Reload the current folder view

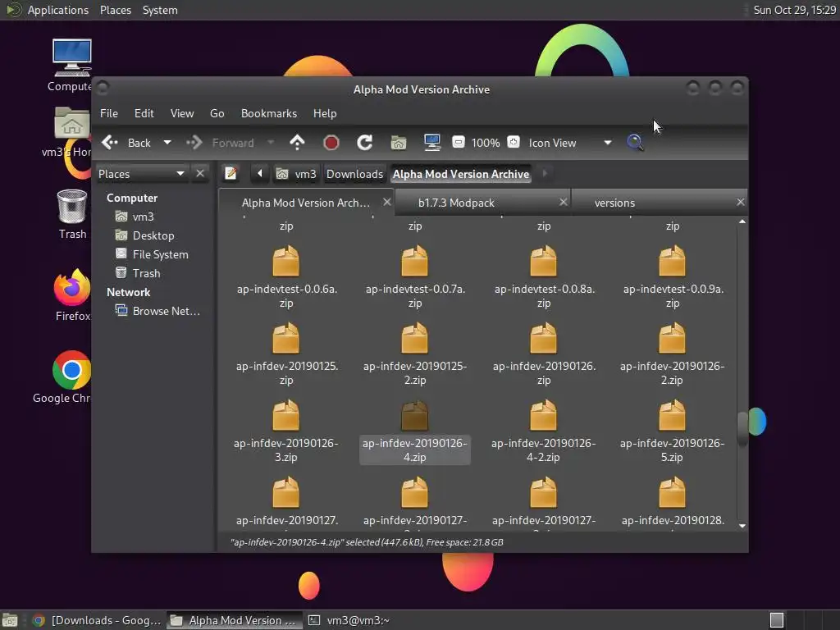(x=365, y=143)
